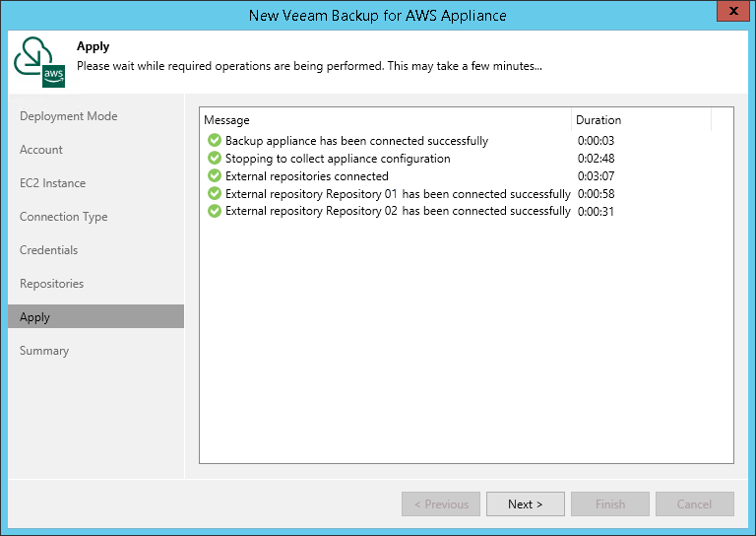Click green check beside 'Backup appliance has been connected'

(x=214, y=141)
